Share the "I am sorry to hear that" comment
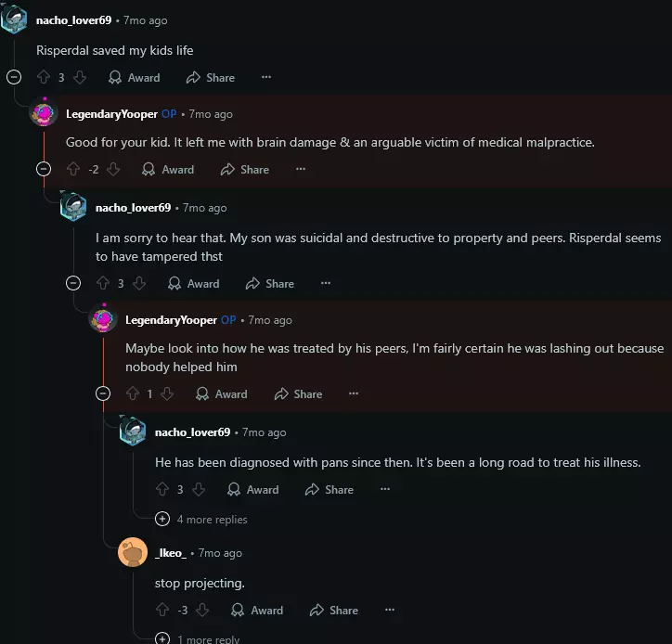The height and width of the screenshot is (644, 672). pyautogui.click(x=270, y=283)
